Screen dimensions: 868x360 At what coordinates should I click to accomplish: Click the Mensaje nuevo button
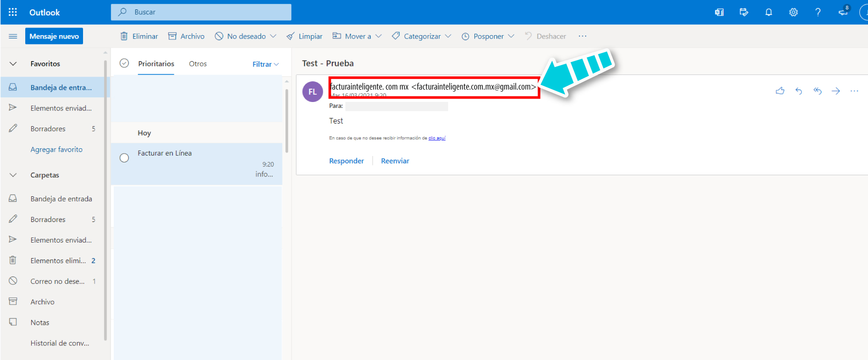(x=54, y=36)
